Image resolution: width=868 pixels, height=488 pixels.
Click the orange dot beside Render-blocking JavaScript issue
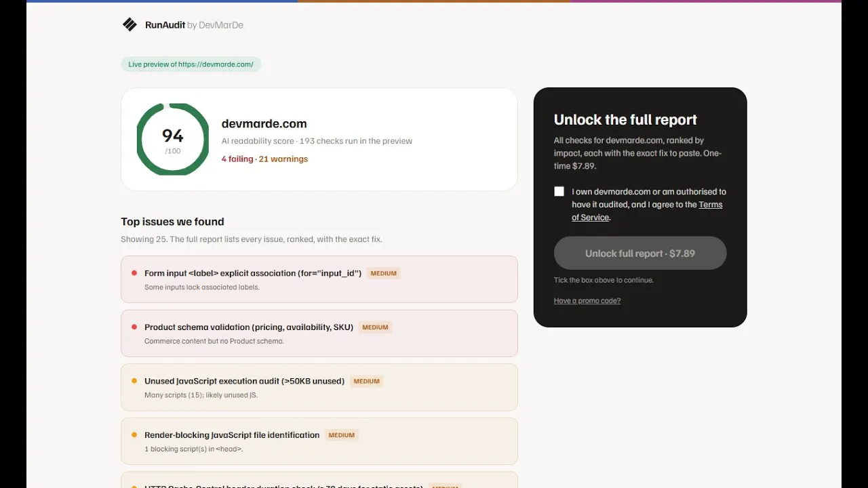(134, 435)
